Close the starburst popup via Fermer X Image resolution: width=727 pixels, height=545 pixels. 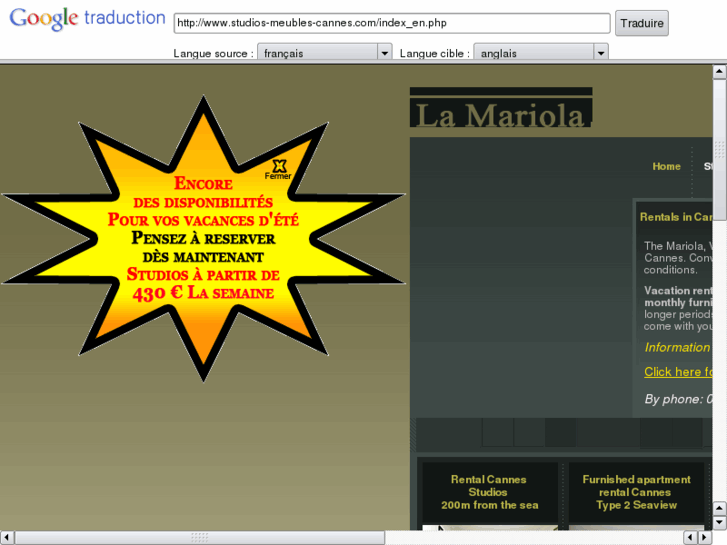pos(279,169)
